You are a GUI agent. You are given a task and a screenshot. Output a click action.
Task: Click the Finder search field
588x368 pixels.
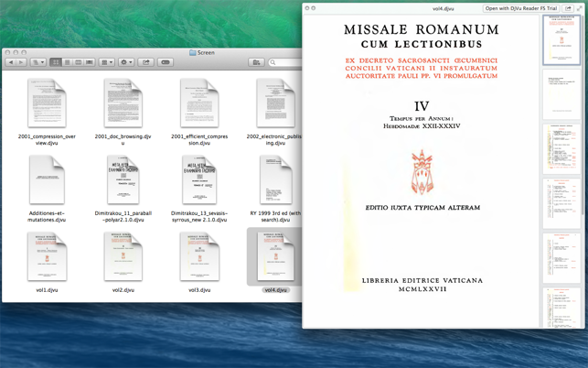pos(285,62)
